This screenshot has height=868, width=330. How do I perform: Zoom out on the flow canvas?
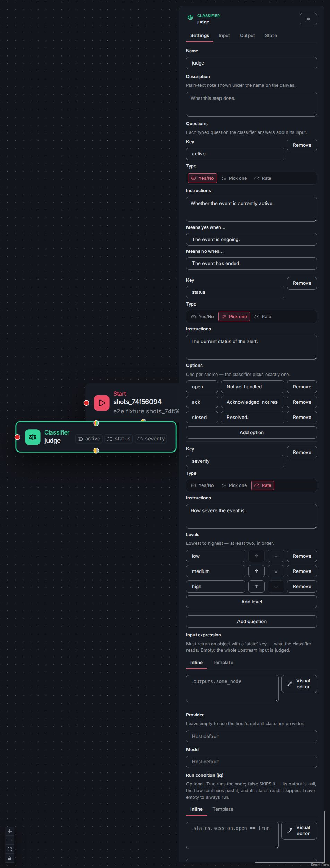10,840
